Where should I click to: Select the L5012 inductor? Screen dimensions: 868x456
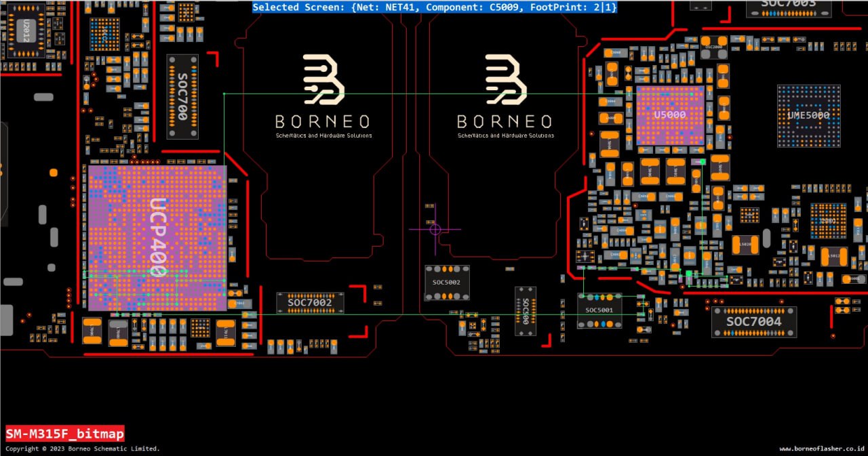click(x=833, y=257)
